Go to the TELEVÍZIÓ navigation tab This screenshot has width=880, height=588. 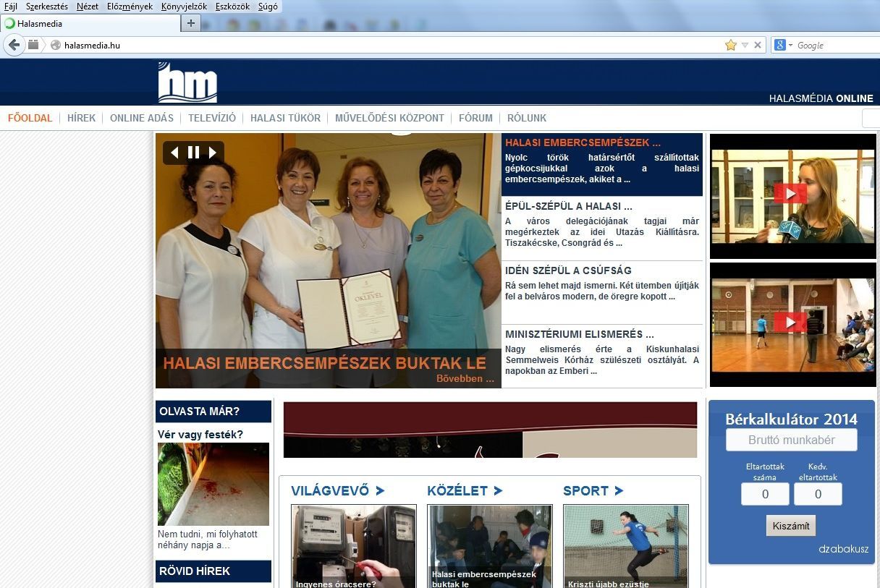tap(212, 118)
